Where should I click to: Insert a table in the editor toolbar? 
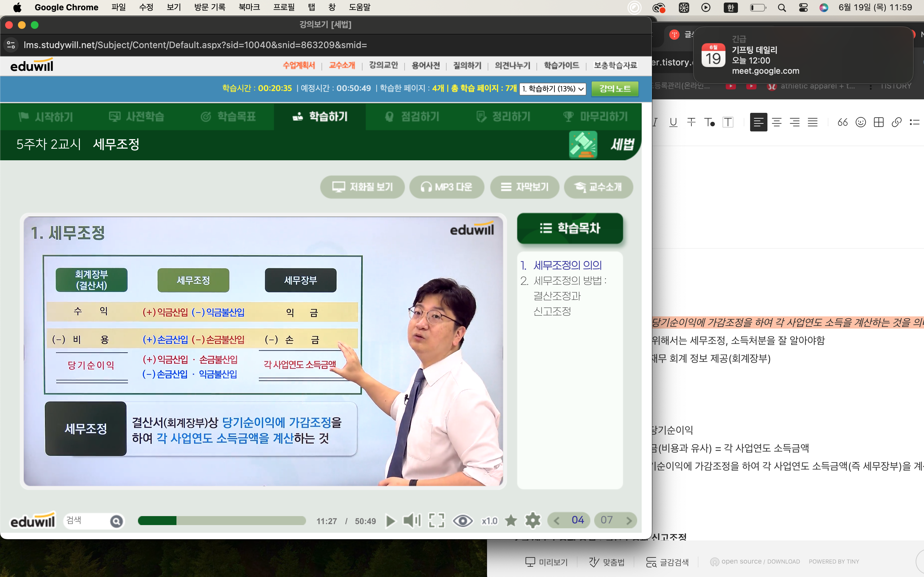pos(878,122)
